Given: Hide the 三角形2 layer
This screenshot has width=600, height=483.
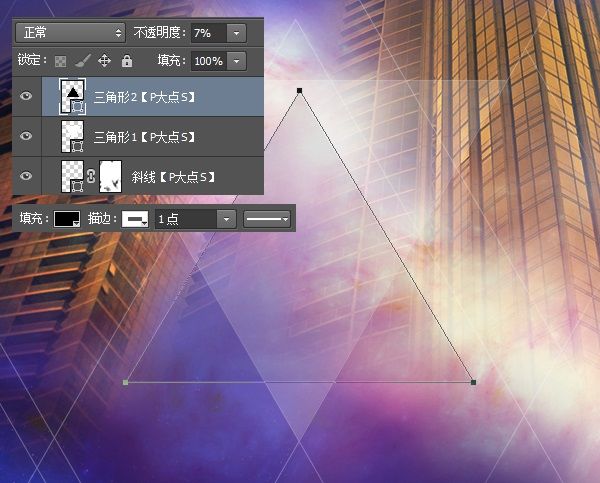Looking at the screenshot, I should [26, 96].
